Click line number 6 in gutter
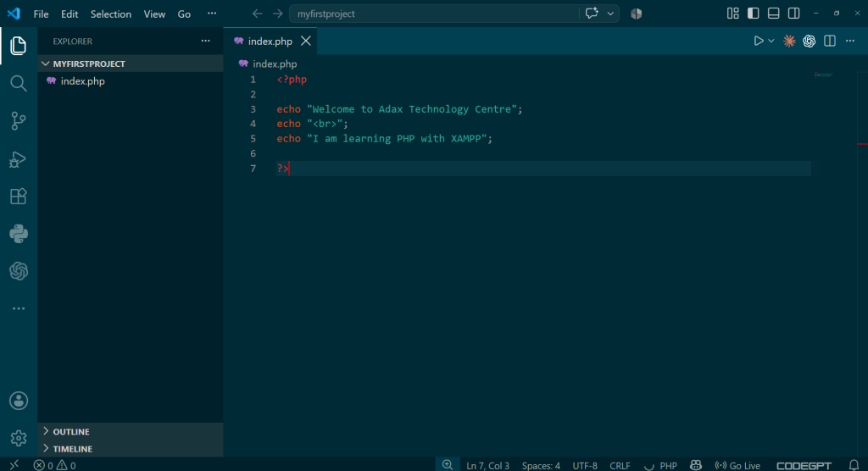868x471 pixels. pyautogui.click(x=253, y=153)
